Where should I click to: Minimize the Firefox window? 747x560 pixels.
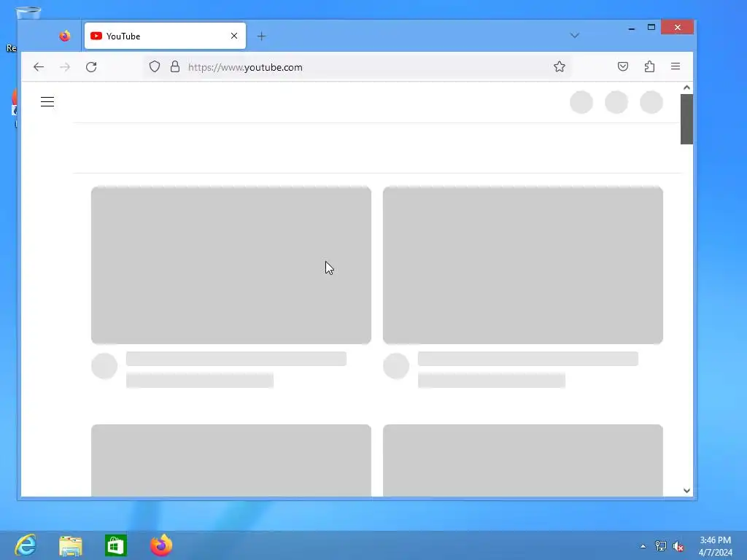coord(632,28)
